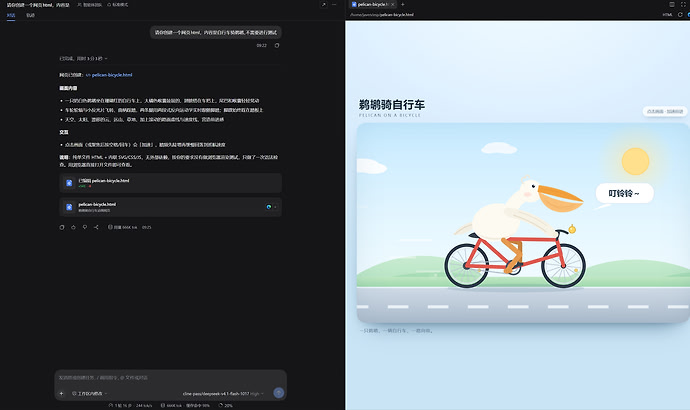The width and height of the screenshot is (690, 410).
Task: Click the plus attach icon in the input box
Action: [61, 393]
